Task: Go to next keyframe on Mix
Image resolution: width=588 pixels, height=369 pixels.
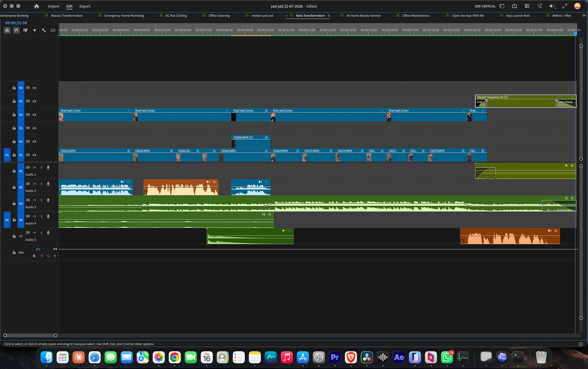Action: [55, 256]
